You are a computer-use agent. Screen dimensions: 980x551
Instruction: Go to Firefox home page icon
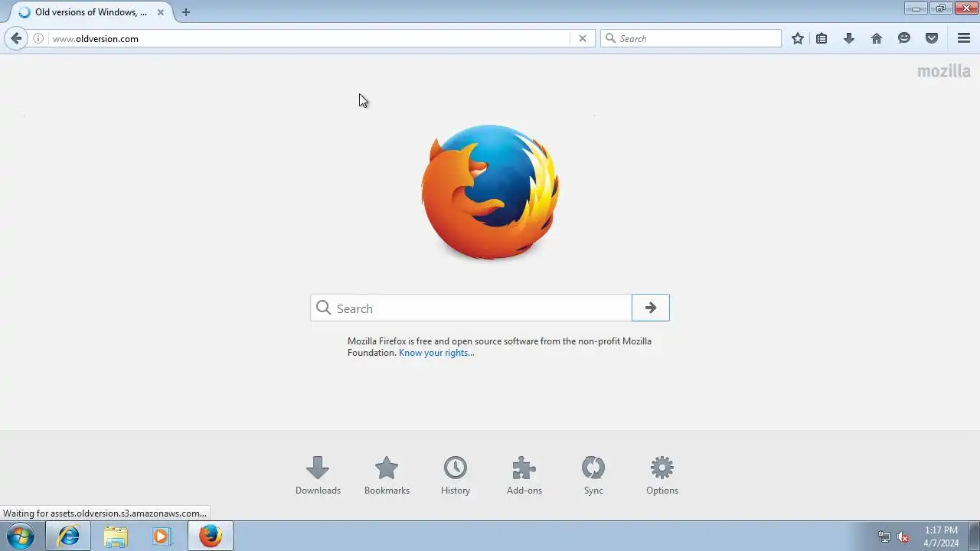pyautogui.click(x=877, y=38)
